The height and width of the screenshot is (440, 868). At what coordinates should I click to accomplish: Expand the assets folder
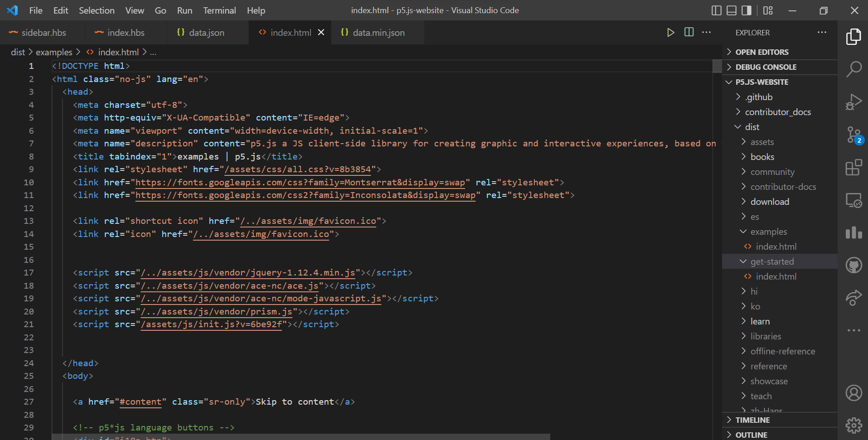pyautogui.click(x=780, y=142)
